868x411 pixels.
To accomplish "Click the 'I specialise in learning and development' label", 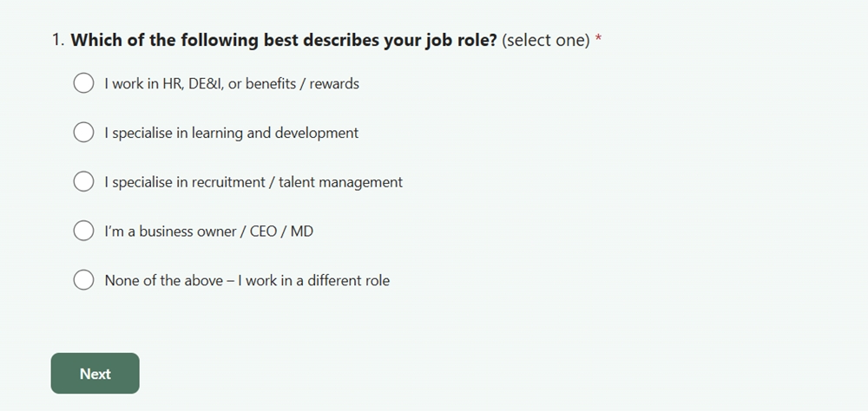I will pyautogui.click(x=232, y=133).
